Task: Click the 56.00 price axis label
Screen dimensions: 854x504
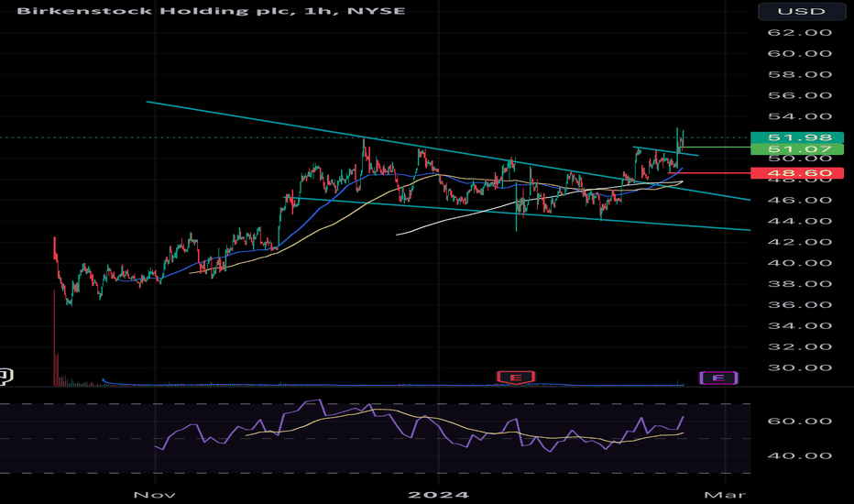Action: tap(800, 95)
